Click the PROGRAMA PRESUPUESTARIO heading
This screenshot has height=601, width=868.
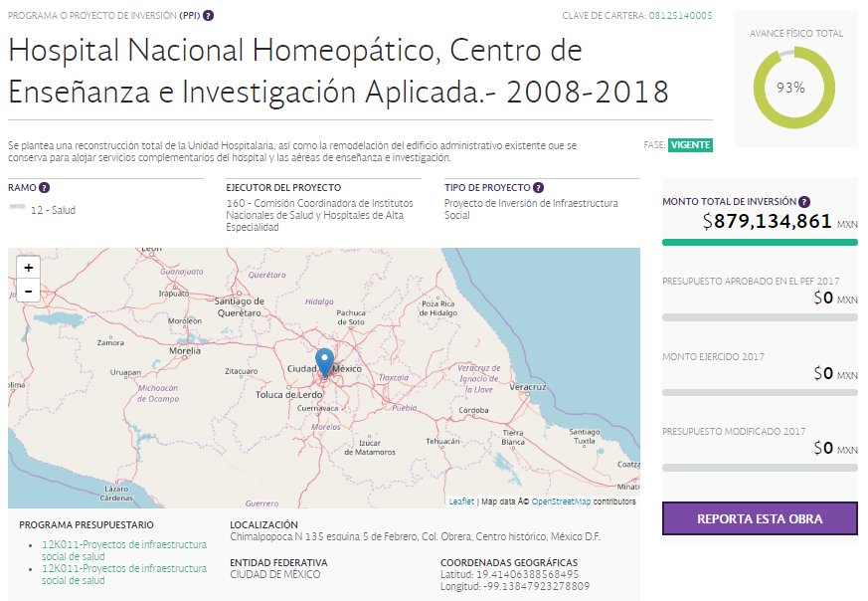tap(87, 524)
